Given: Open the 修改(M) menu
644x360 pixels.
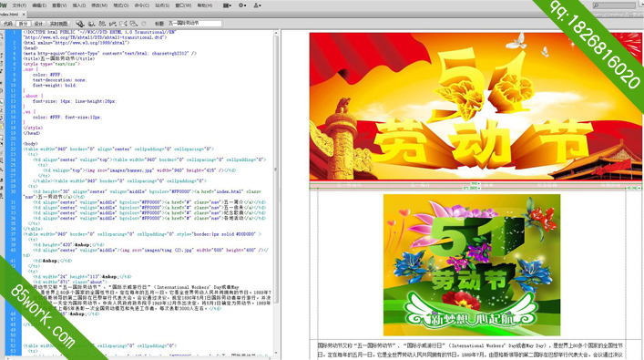Looking at the screenshot, I should click(x=99, y=5).
